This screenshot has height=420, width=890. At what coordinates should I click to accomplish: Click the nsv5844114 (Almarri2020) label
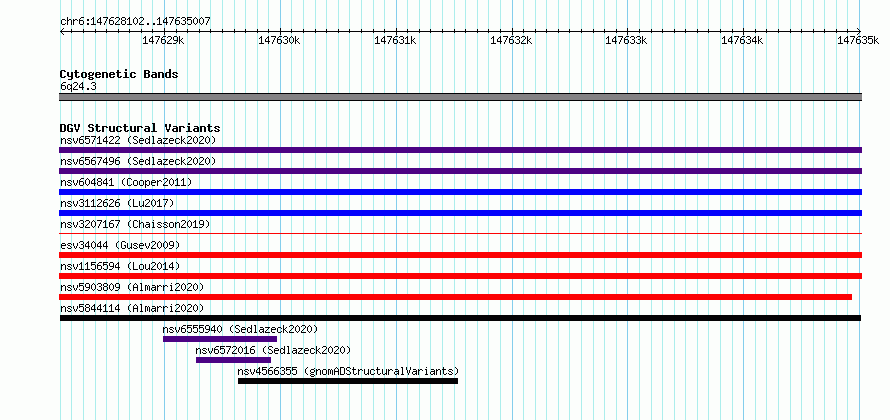(132, 308)
